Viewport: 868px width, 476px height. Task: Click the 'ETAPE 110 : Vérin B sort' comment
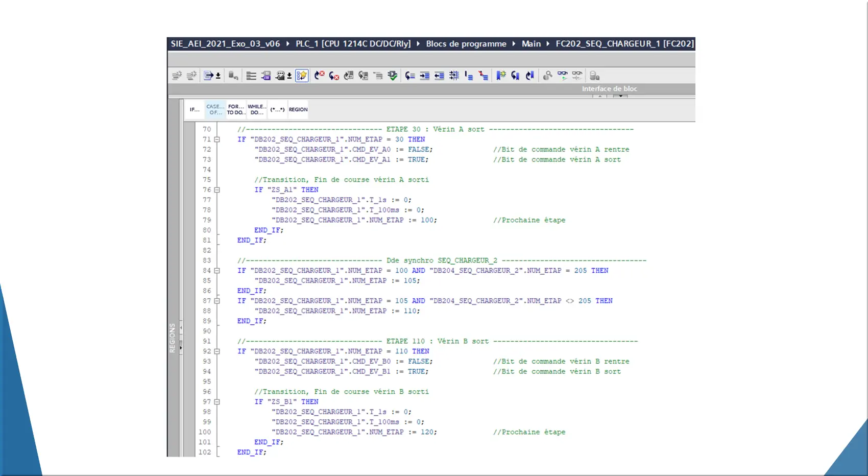coord(438,341)
